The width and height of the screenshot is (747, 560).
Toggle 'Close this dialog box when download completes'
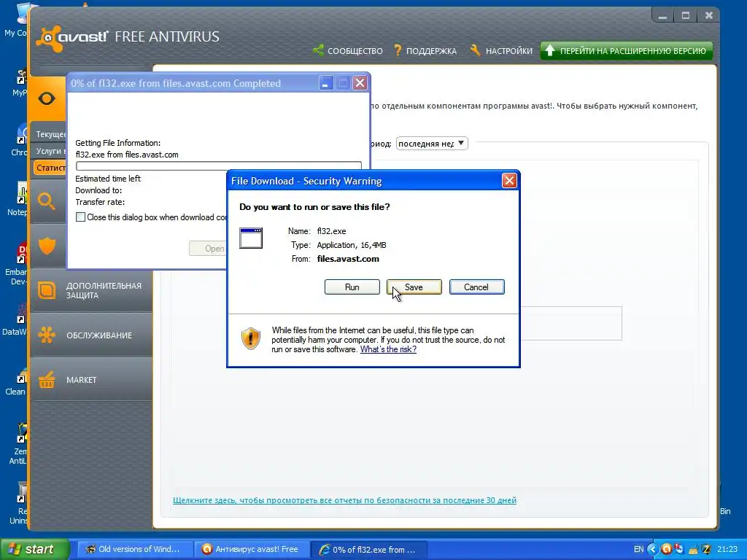pos(80,217)
